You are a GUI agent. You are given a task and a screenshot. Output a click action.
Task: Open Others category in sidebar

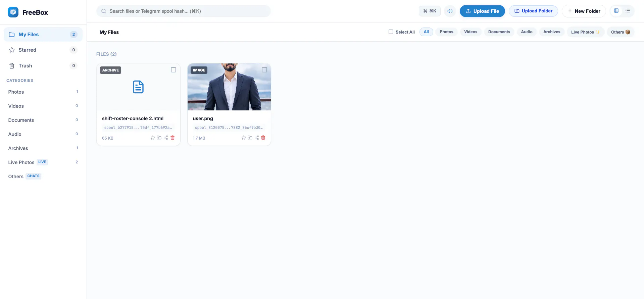click(43, 177)
